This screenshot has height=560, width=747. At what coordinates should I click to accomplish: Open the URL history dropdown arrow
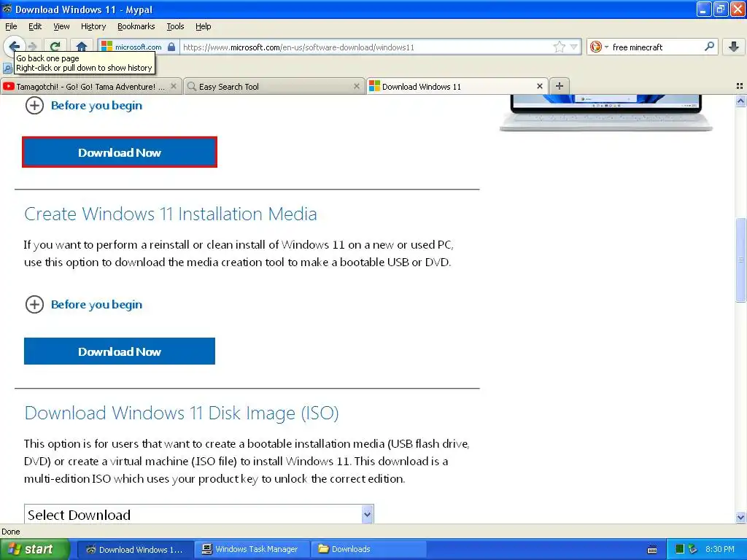573,47
